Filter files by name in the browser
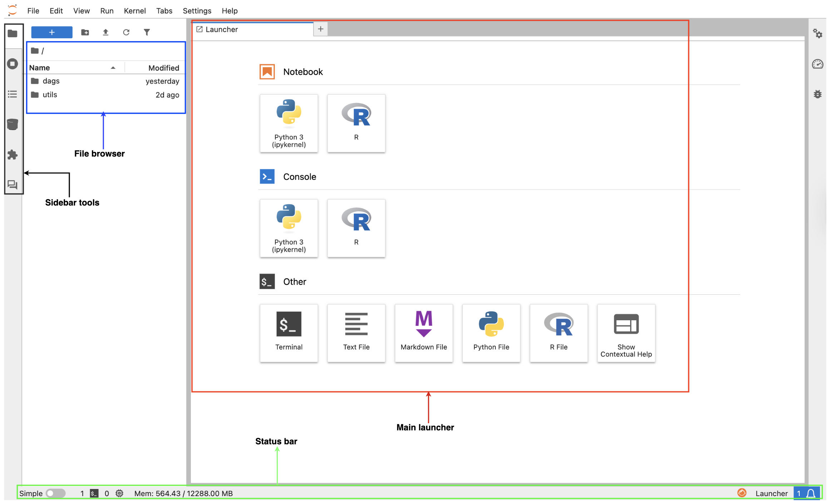 147,32
